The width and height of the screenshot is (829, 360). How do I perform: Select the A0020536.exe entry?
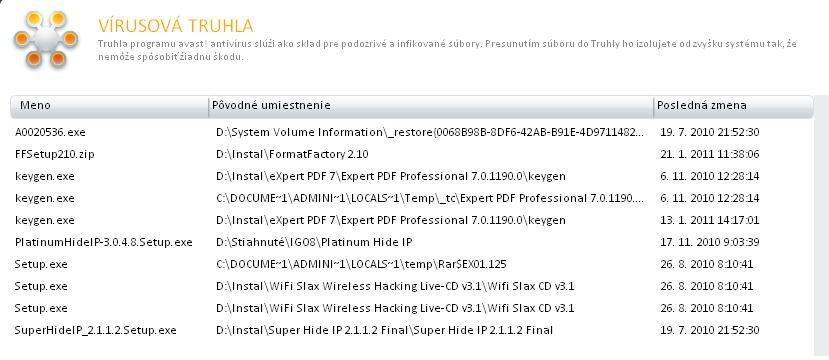click(411, 132)
